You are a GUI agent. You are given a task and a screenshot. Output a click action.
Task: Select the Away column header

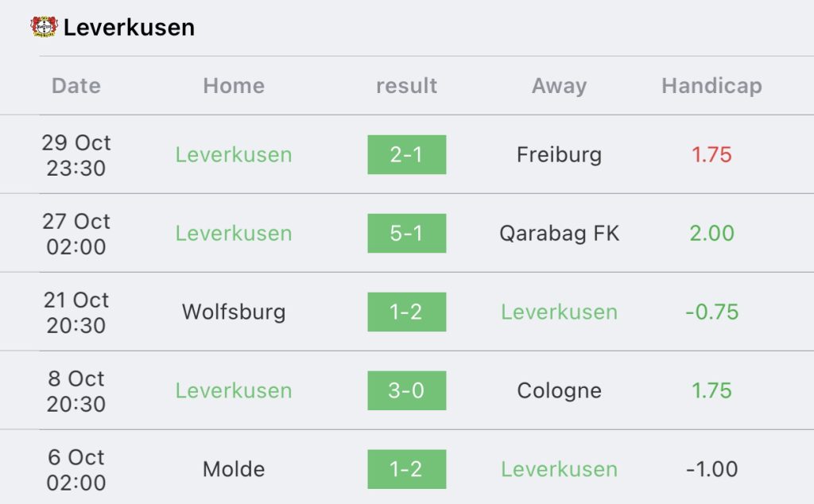point(559,86)
